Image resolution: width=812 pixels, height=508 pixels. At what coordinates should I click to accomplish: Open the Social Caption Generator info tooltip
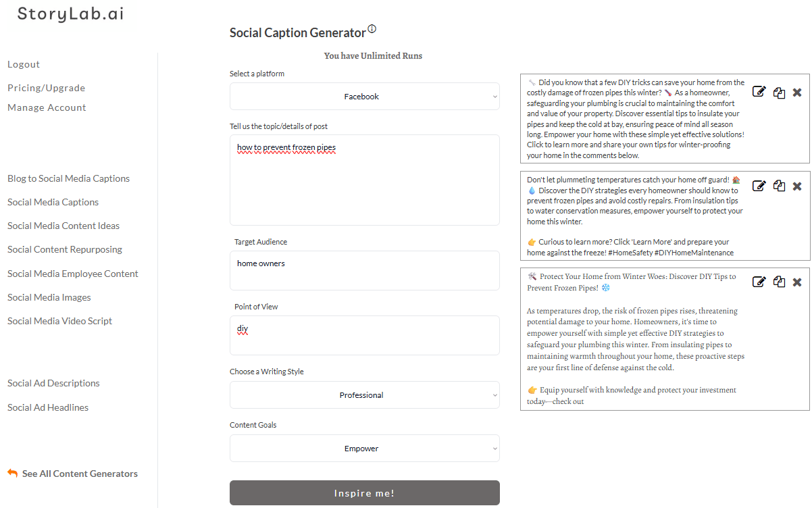372,27
